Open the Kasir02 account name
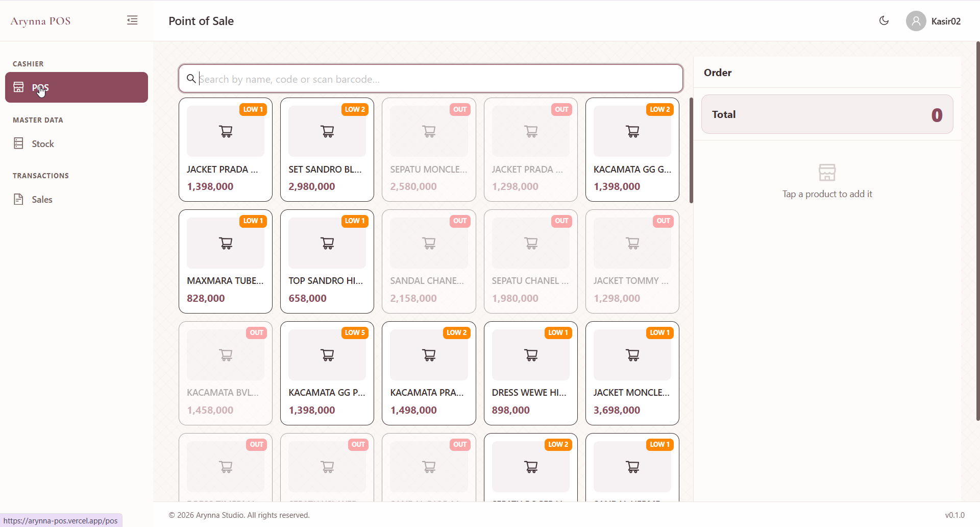 click(946, 21)
